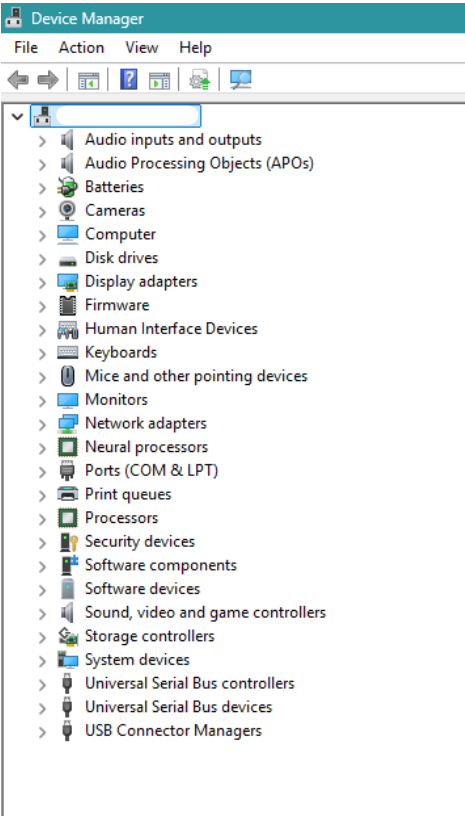Click the Show/Hide console tree icon

pos(88,81)
